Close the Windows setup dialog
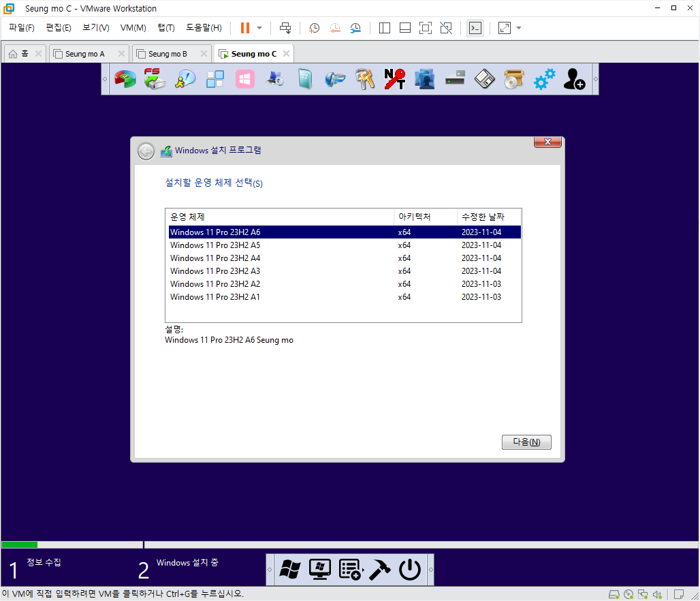The image size is (700, 601). pos(547,142)
